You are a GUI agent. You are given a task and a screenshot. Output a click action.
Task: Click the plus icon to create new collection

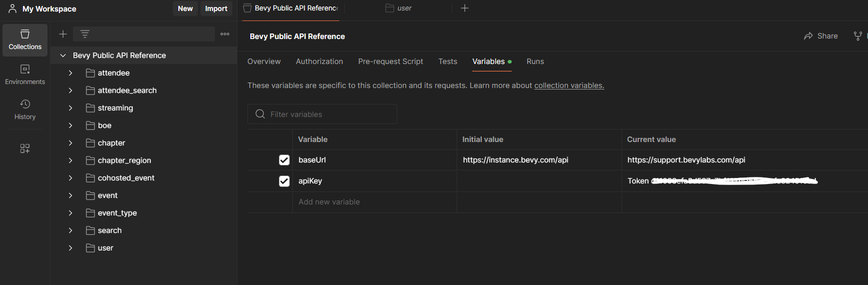63,34
